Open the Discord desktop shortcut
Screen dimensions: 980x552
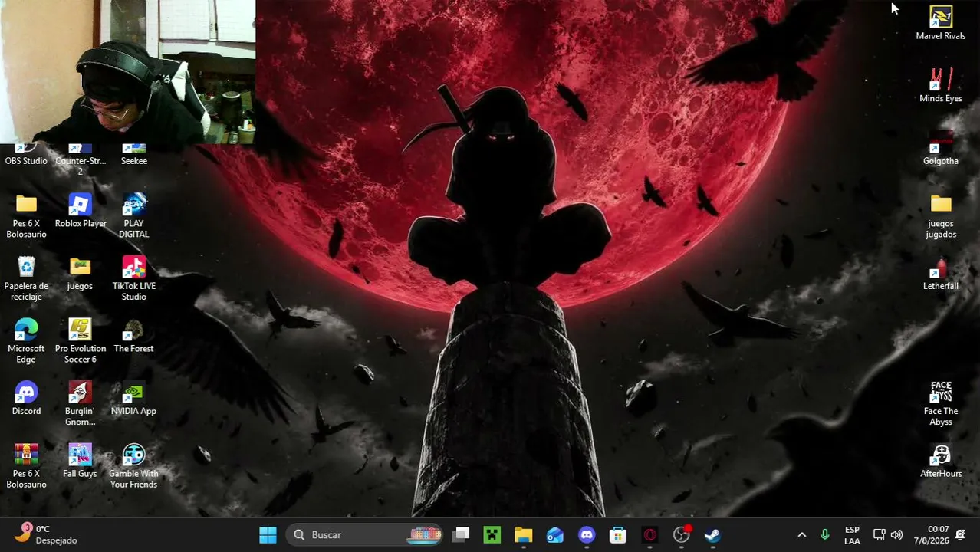click(x=26, y=399)
